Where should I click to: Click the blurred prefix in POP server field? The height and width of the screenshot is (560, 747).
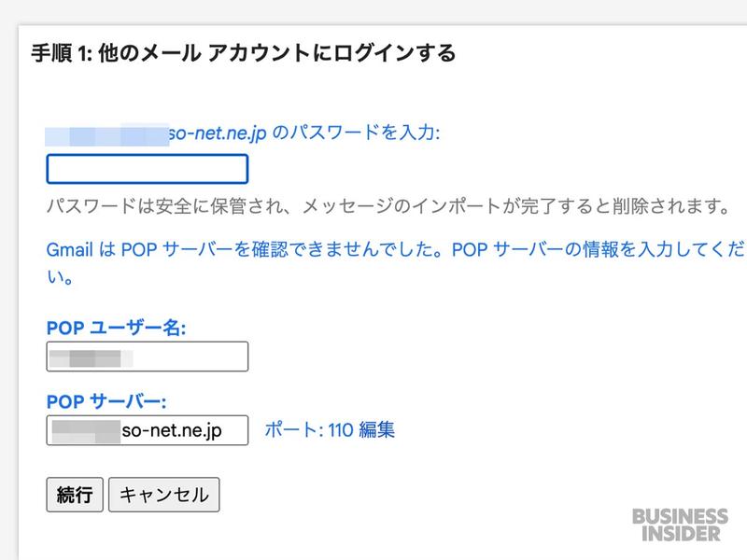[86, 431]
